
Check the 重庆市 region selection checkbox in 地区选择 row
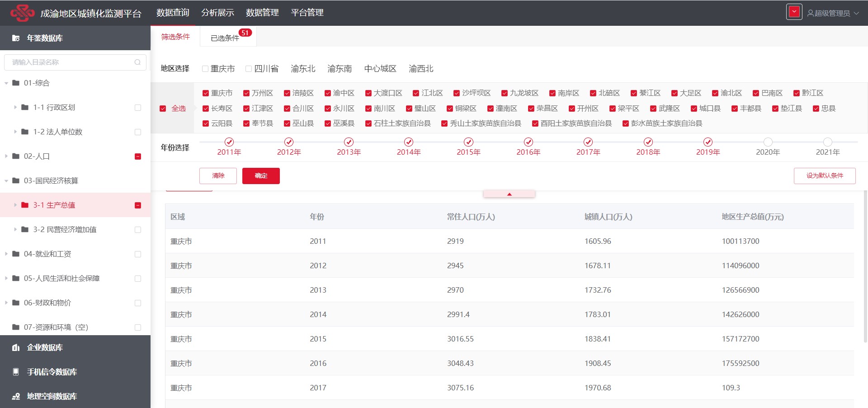tap(205, 69)
